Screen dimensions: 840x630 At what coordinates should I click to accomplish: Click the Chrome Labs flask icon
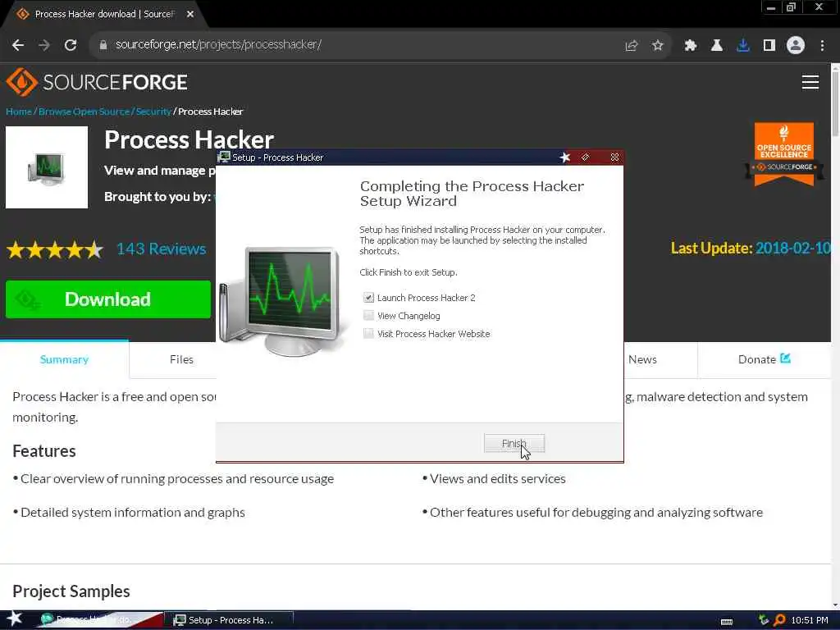tap(717, 46)
